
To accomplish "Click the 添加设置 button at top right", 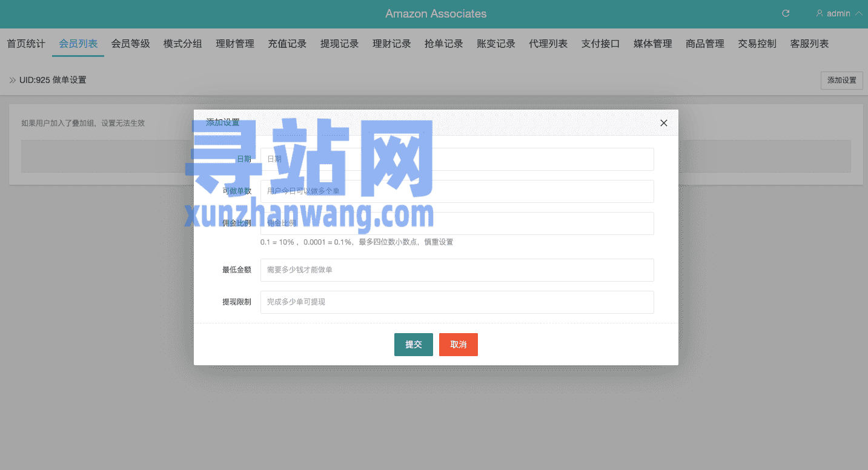I will [x=842, y=80].
